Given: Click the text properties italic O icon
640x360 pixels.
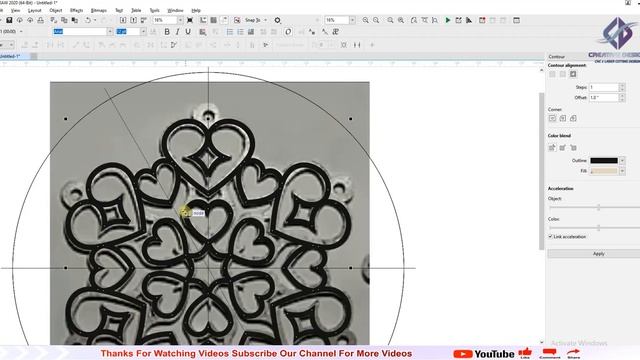Looking at the screenshot, I should (x=288, y=32).
